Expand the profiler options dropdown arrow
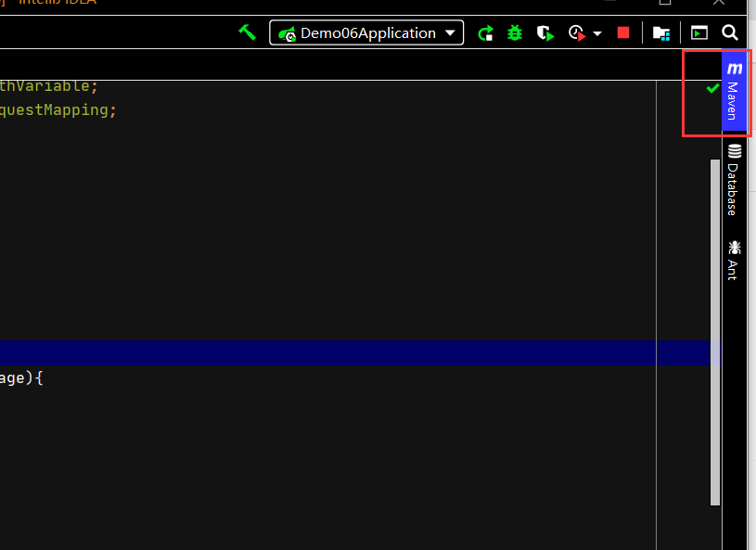Image resolution: width=756 pixels, height=550 pixels. click(x=597, y=33)
